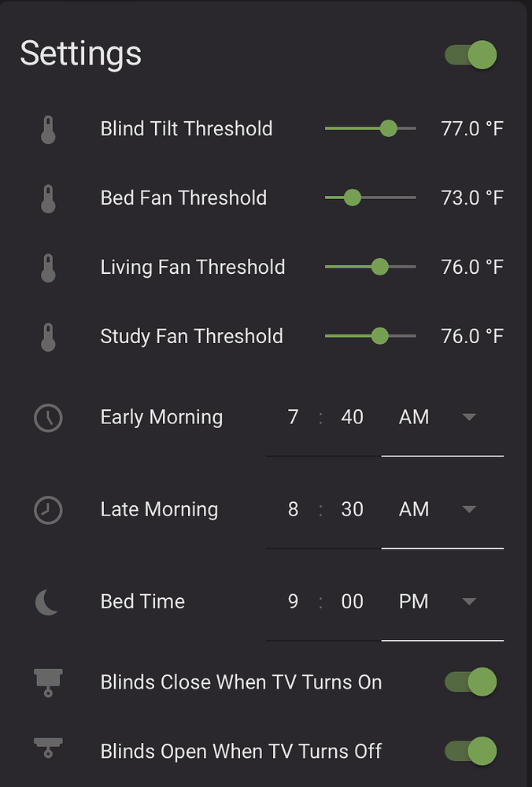Click the Early Morning hour field
The height and width of the screenshot is (787, 532).
tap(293, 417)
